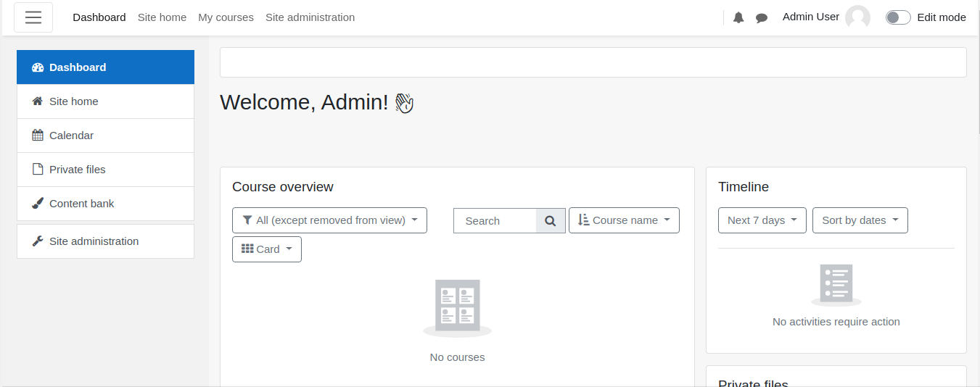980x387 pixels.
Task: Expand the All (except removed from view) filter
Action: (329, 220)
